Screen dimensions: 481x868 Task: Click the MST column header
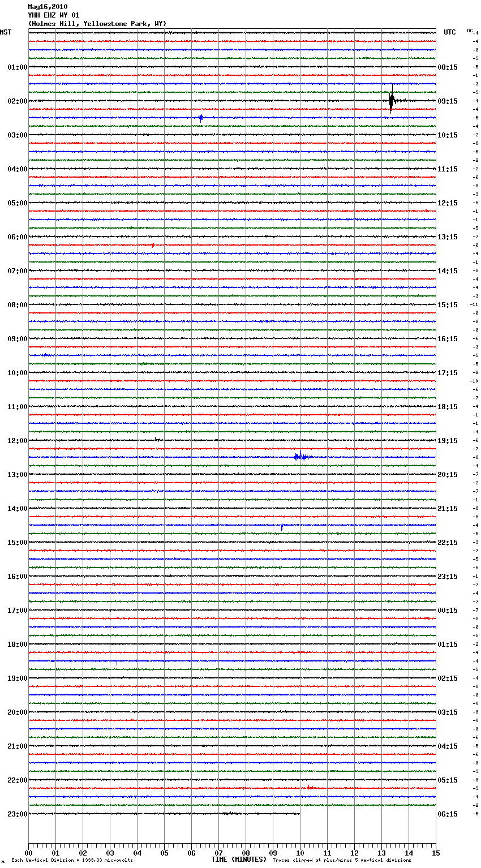(x=6, y=32)
